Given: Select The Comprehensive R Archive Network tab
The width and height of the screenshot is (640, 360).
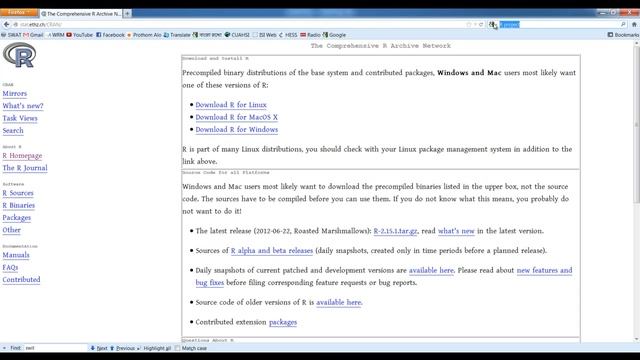Looking at the screenshot, I should click(x=81, y=13).
